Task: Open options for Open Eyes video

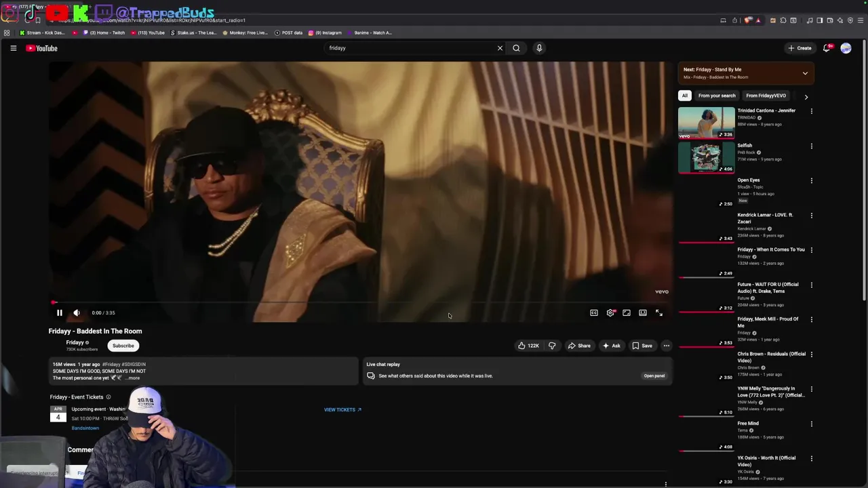Action: tap(811, 181)
